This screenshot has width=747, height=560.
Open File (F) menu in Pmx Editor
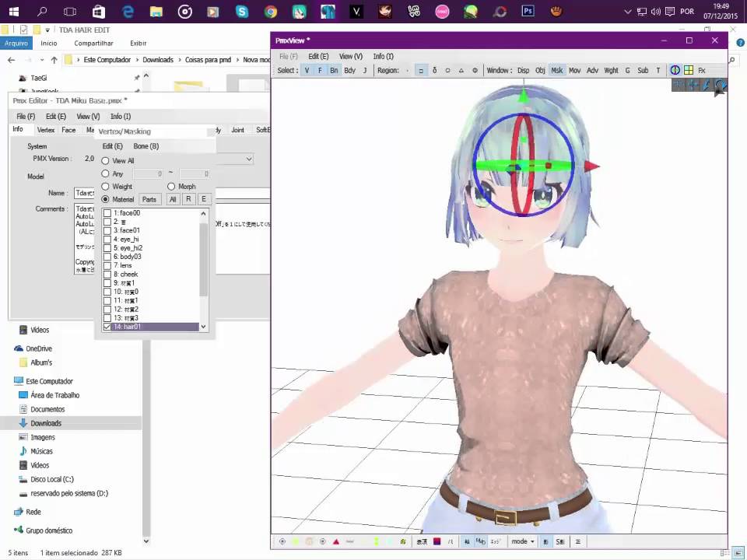[x=26, y=116]
